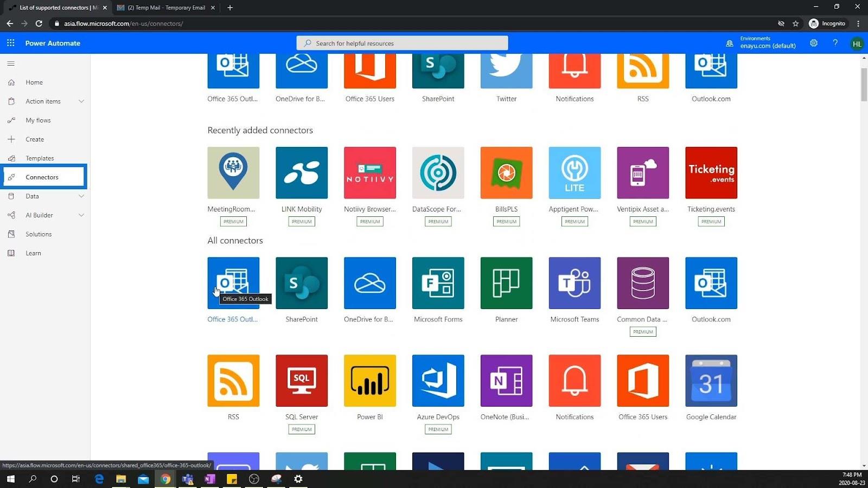This screenshot has height=488, width=868.
Task: Click the Office 365 Outlook connector link
Action: pyautogui.click(x=232, y=319)
